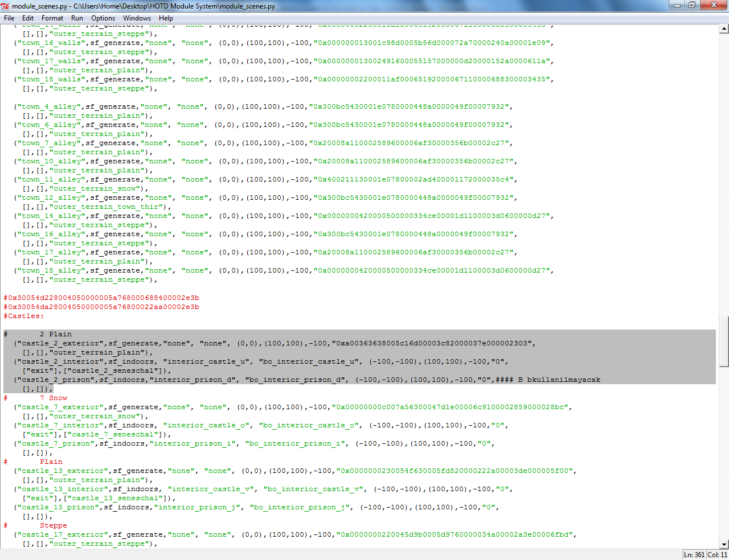Click the "town_10_alley" string

pos(52,161)
